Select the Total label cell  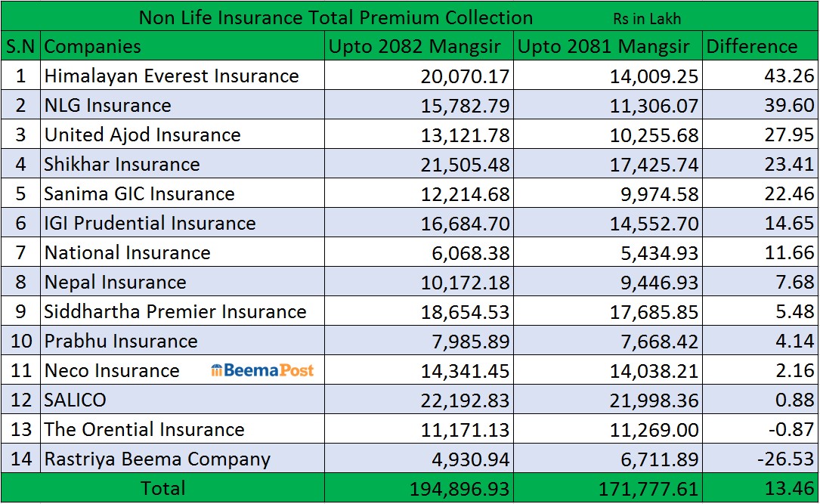pos(163,488)
